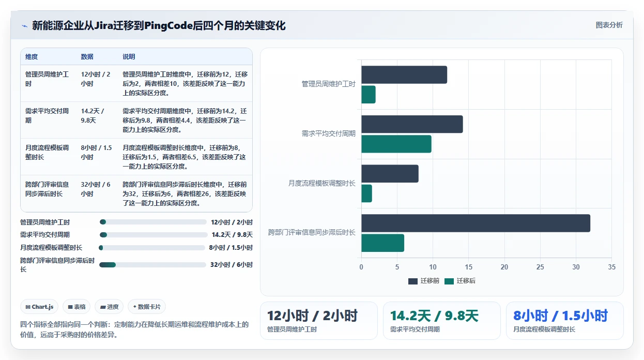Select the 数据卡片 tag chip
The width and height of the screenshot is (644, 360).
[x=146, y=307]
